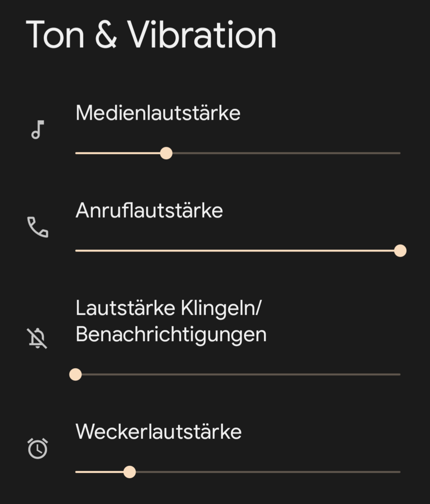
Task: Click the Ton & Vibration heading
Action: 151,35
